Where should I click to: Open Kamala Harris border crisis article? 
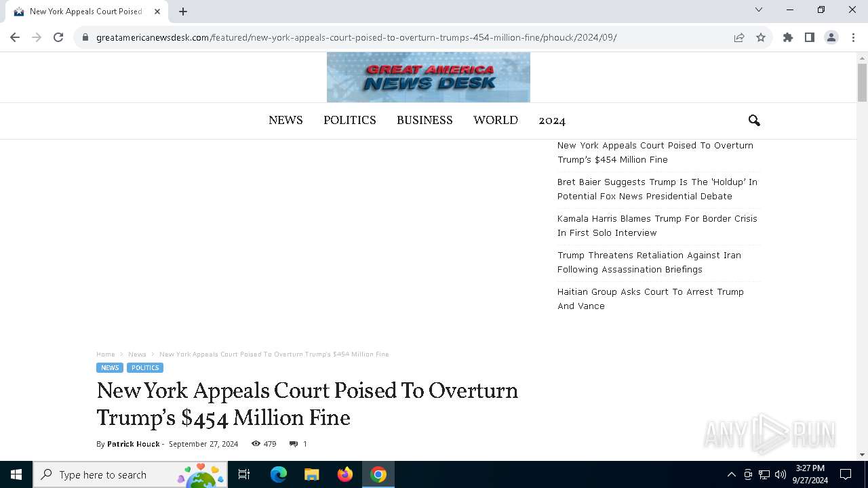657,226
